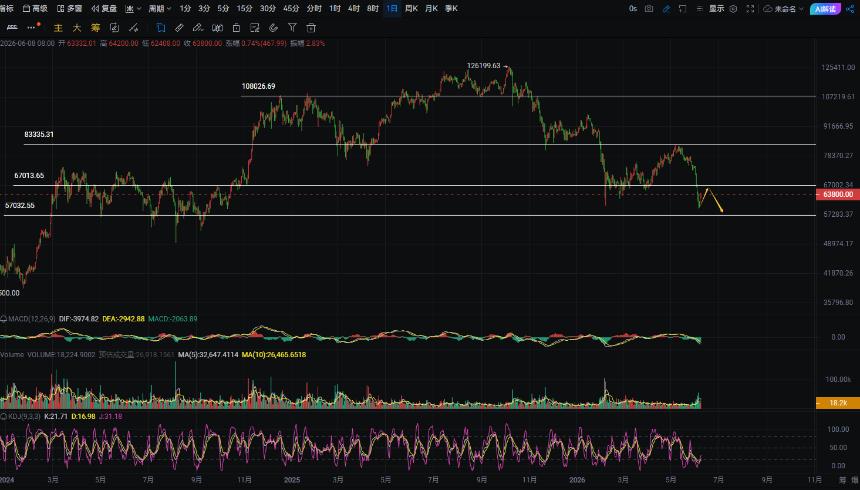This screenshot has width=860, height=490.
Task: Expand the chart type dropdown
Action: pyautogui.click(x=133, y=9)
